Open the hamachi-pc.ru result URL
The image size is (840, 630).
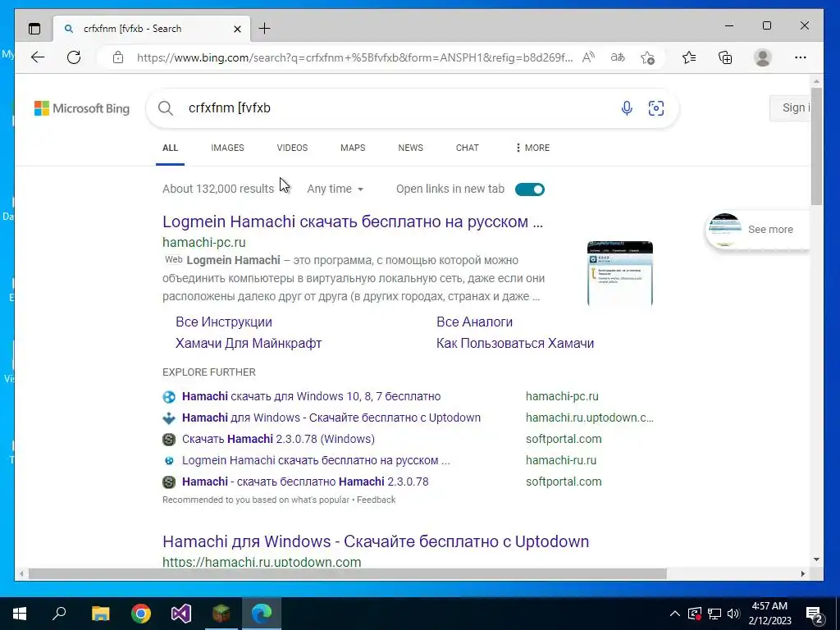204,242
